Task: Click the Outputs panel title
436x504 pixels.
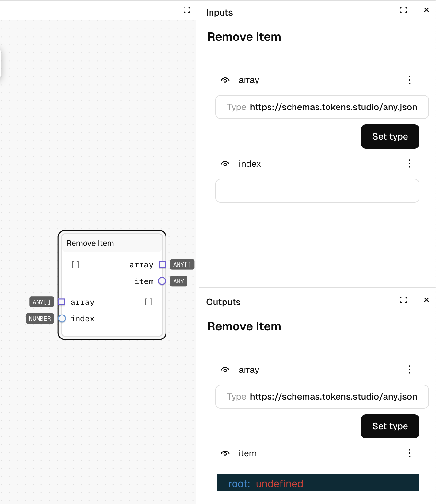Action: [x=223, y=302]
